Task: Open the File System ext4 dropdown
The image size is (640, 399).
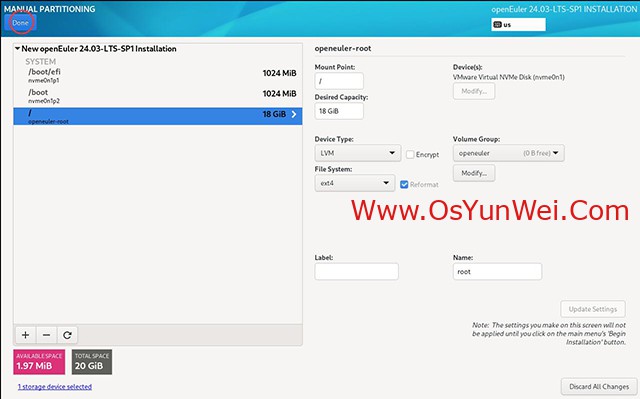Action: point(354,183)
